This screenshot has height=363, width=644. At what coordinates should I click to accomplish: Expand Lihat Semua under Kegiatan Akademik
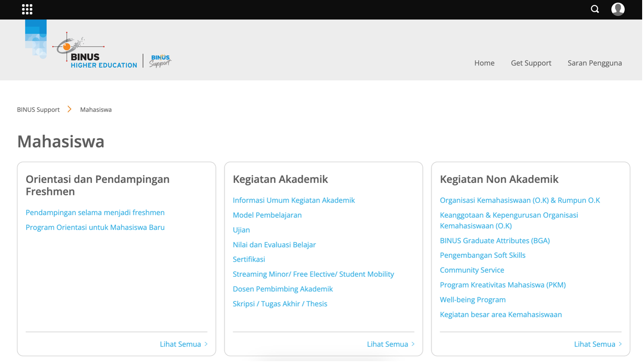pyautogui.click(x=390, y=344)
